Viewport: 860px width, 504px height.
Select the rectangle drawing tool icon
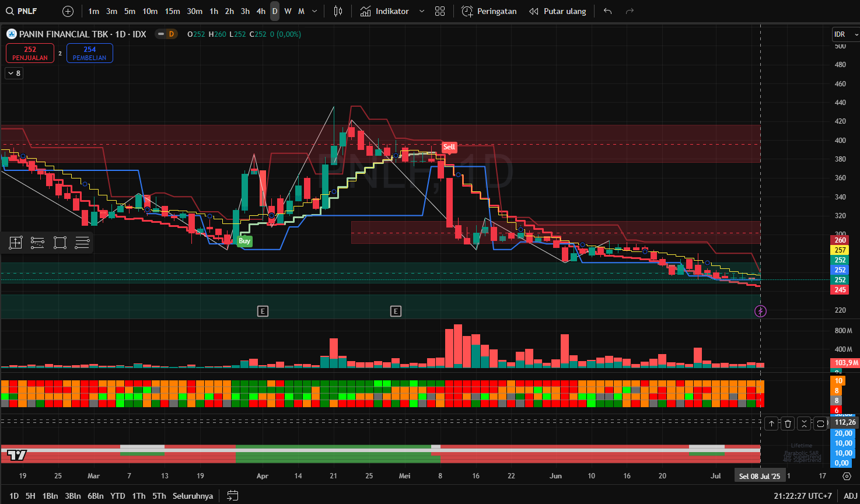60,243
